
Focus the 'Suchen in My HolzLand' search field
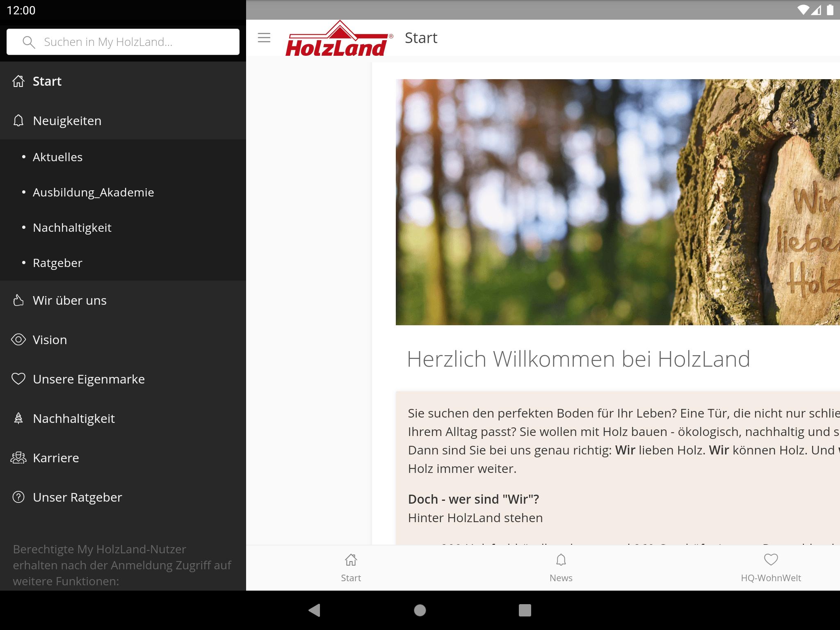click(123, 42)
